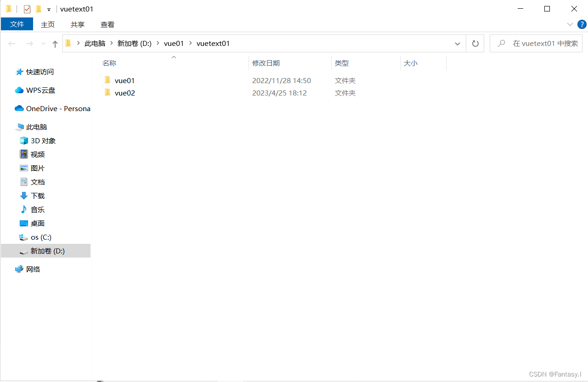Screen dimensions: 588x382
Task: Open the blue Help question icon
Action: (582, 24)
